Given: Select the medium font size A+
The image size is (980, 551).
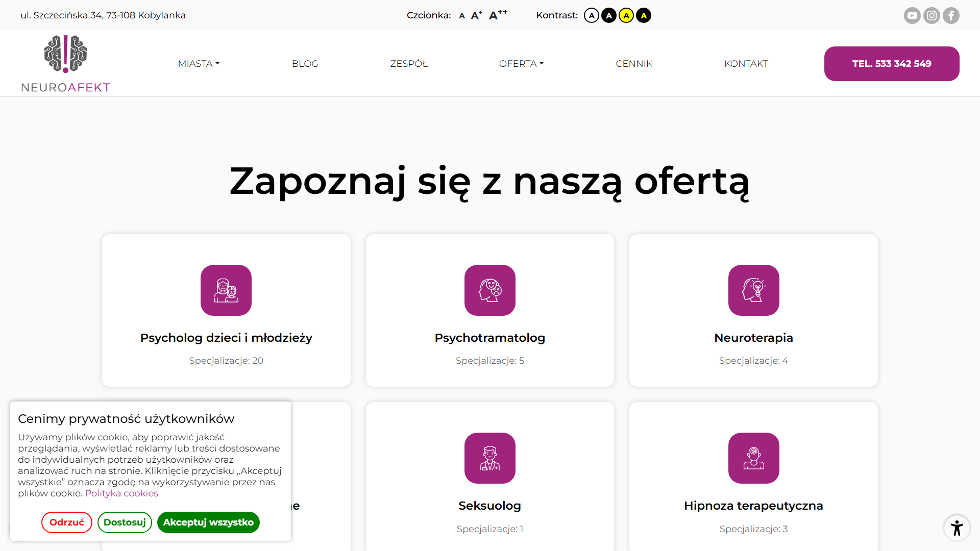Looking at the screenshot, I should coord(476,15).
